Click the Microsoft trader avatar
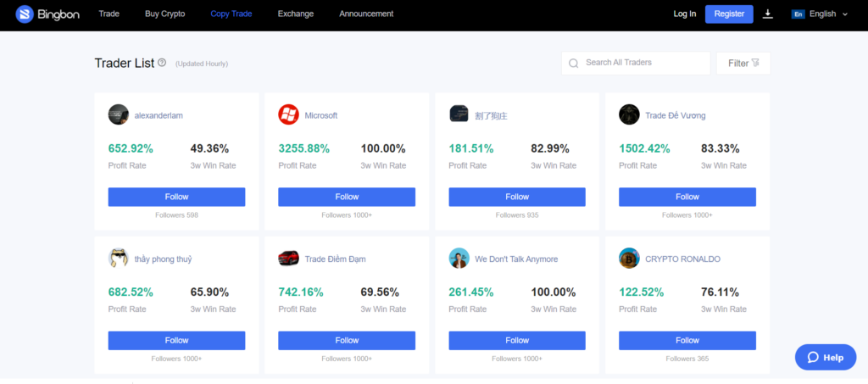 coord(288,114)
